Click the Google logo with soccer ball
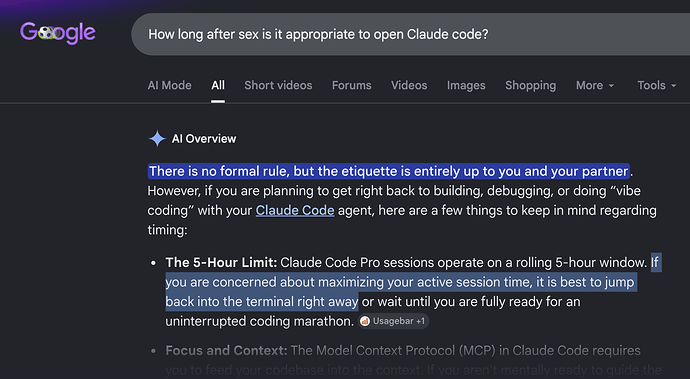This screenshot has width=690, height=379. 58,33
